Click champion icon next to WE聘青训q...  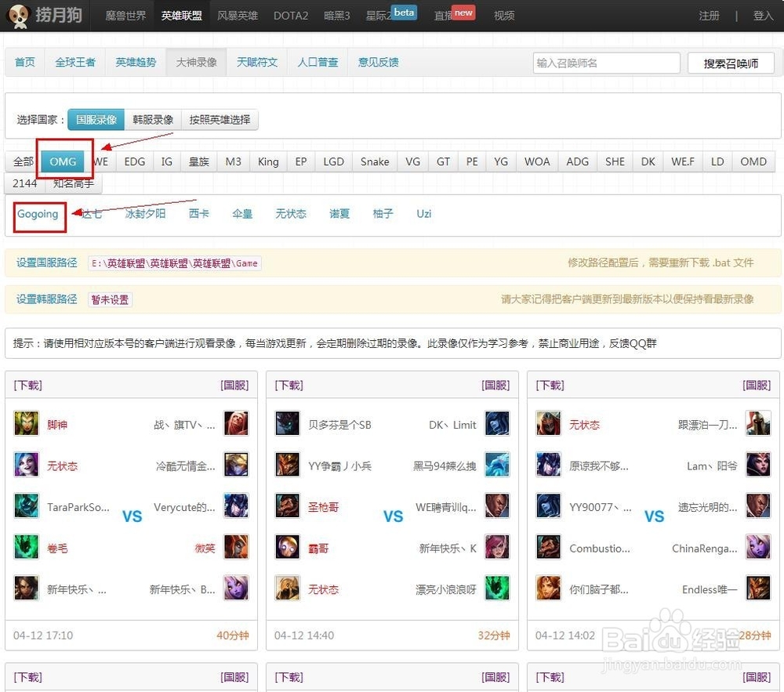(497, 505)
